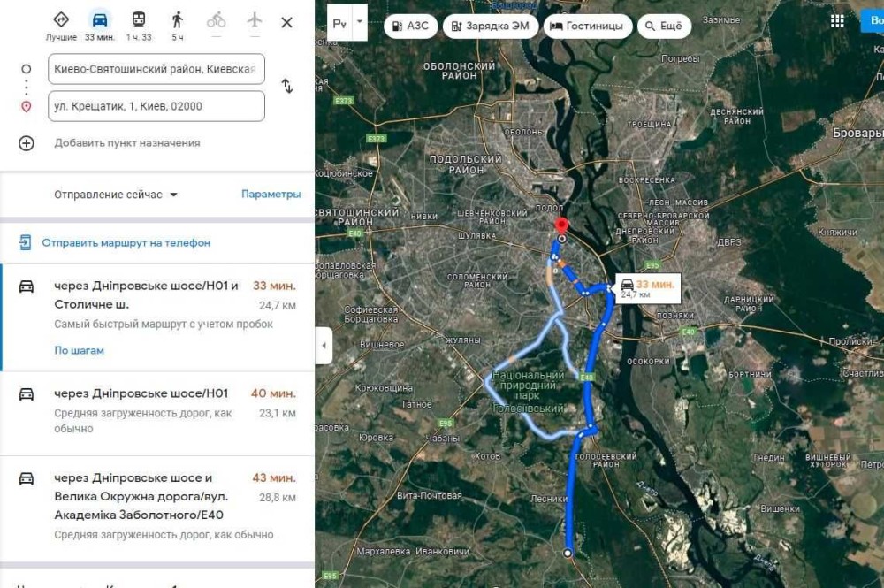The width and height of the screenshot is (884, 588).
Task: Show 'Гостиницы' hotels on the map
Action: 588,26
